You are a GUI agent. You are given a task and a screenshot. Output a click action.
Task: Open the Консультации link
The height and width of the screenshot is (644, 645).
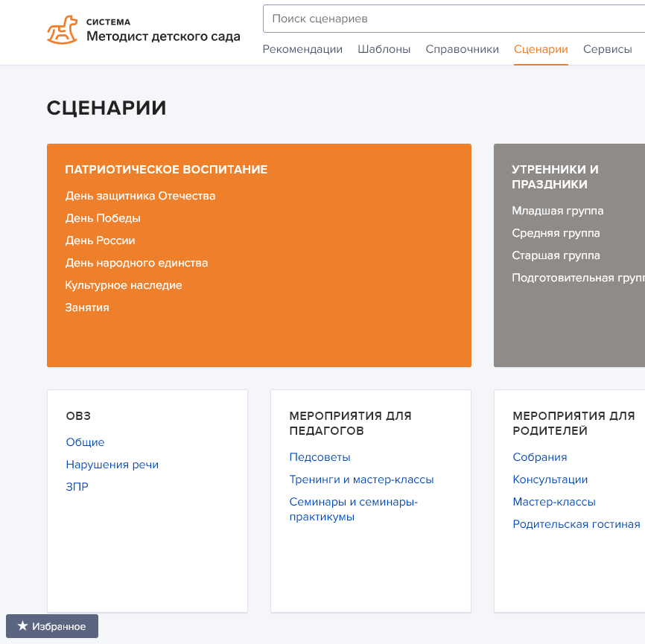550,479
